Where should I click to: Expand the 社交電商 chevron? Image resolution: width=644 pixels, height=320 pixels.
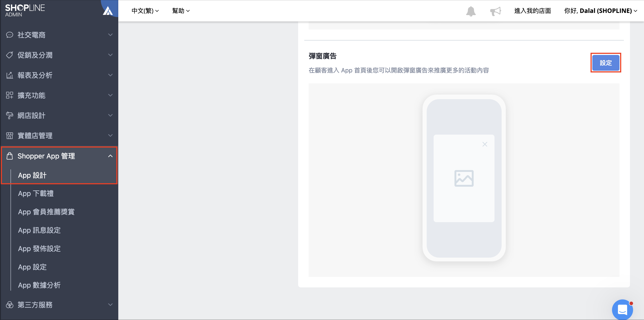click(x=110, y=35)
